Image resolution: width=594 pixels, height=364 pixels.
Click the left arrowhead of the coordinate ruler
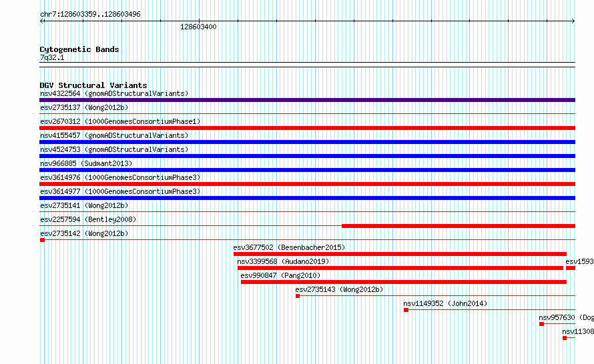[x=41, y=21]
